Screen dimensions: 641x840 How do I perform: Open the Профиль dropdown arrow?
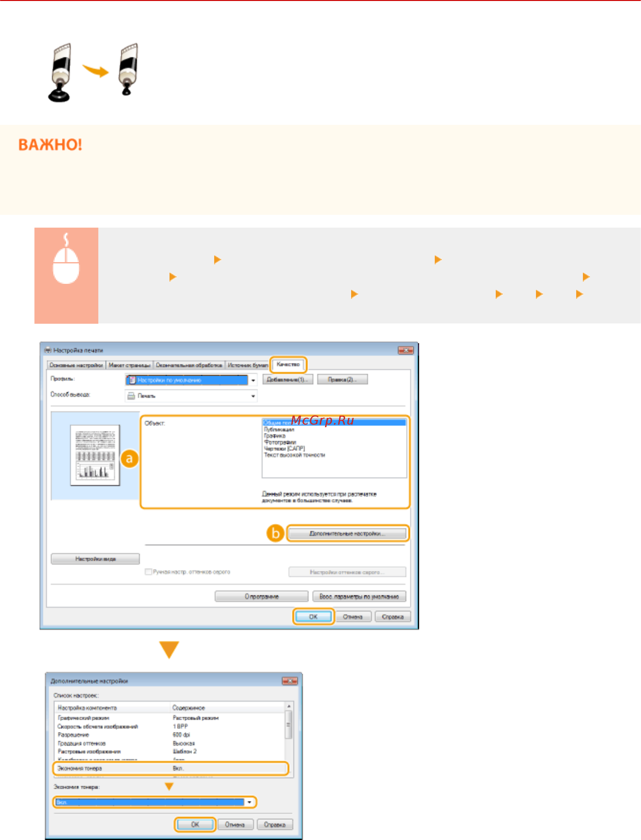253,380
